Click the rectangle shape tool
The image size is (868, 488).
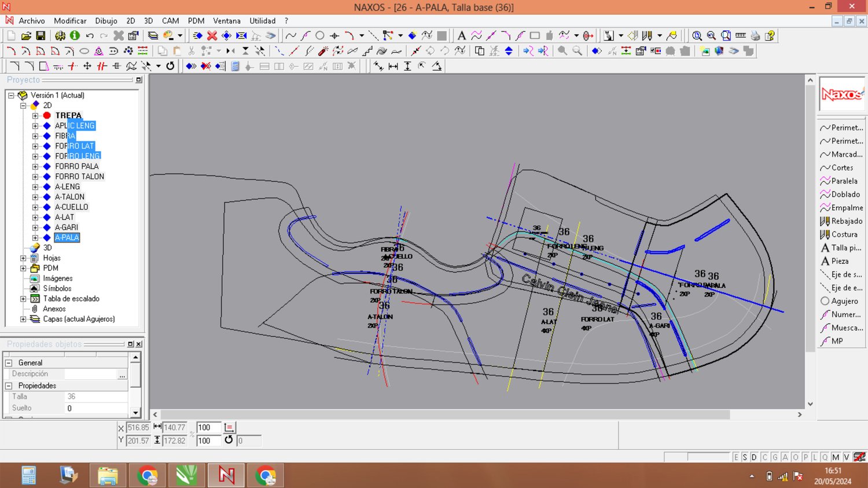pos(535,36)
